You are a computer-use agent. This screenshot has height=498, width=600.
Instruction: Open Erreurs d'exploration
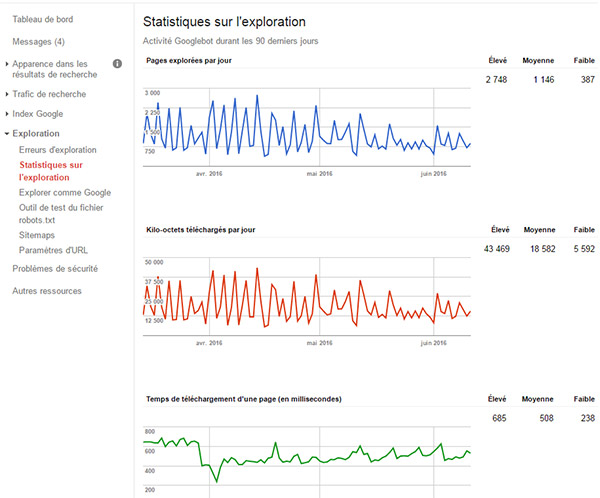click(x=58, y=150)
